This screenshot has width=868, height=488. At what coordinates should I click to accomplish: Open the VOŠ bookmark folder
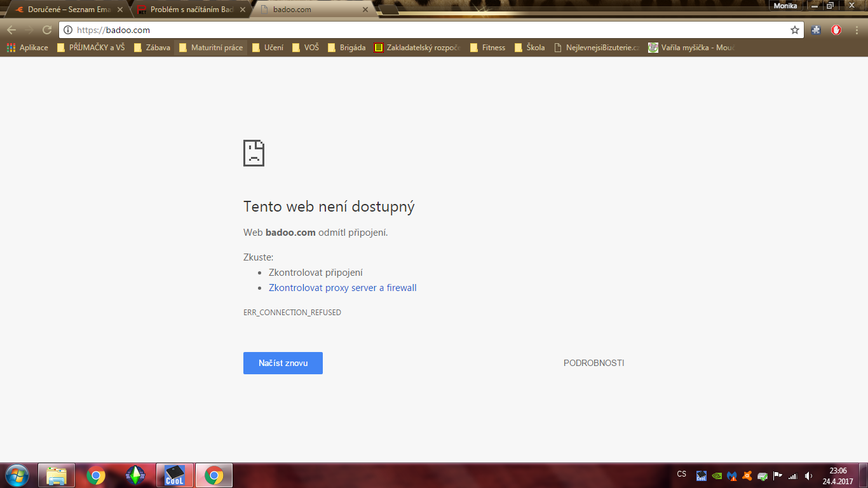(x=306, y=48)
